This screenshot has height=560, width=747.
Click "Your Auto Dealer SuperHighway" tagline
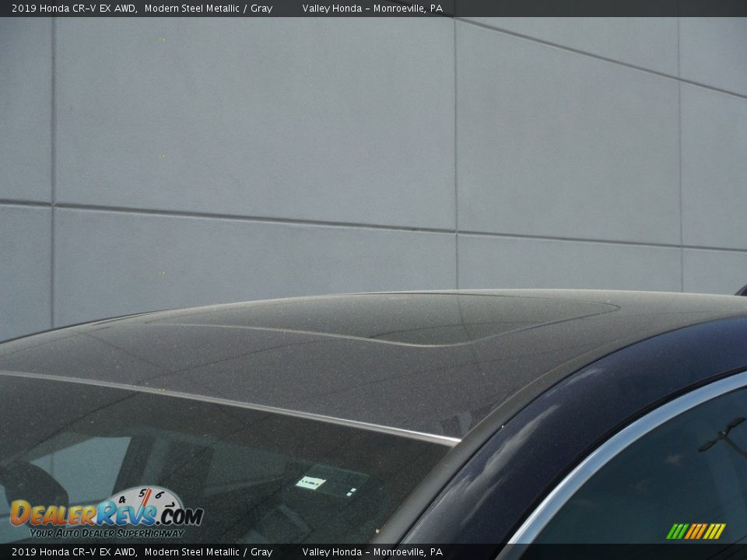point(107,534)
